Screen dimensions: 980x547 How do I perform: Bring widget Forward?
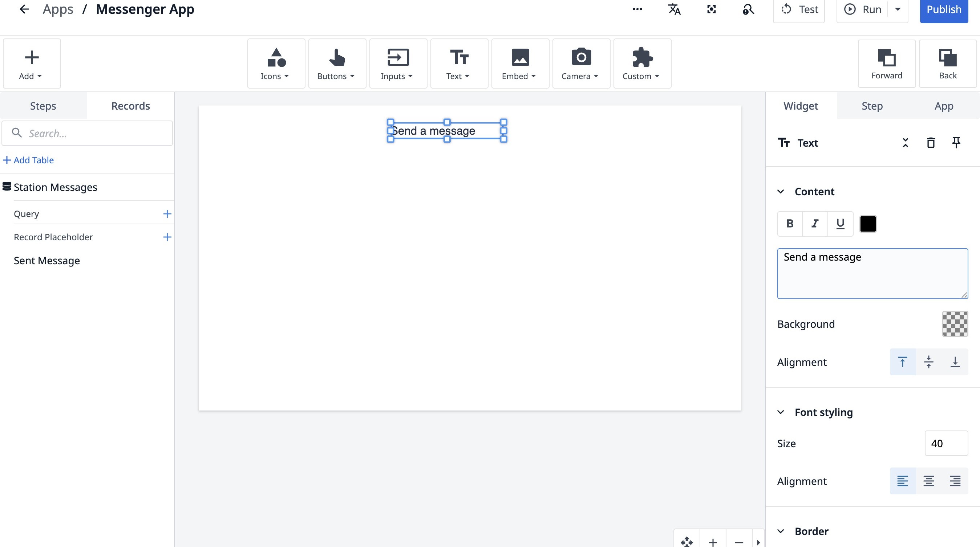(886, 64)
